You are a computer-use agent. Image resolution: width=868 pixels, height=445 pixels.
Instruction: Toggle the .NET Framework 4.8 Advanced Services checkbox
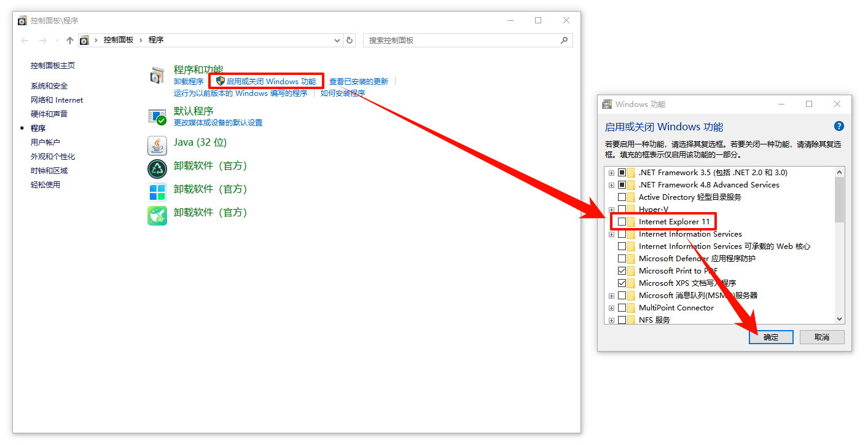[x=622, y=185]
